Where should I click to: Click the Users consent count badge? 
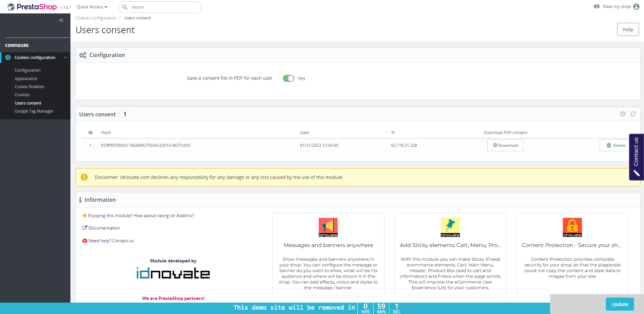tap(125, 114)
